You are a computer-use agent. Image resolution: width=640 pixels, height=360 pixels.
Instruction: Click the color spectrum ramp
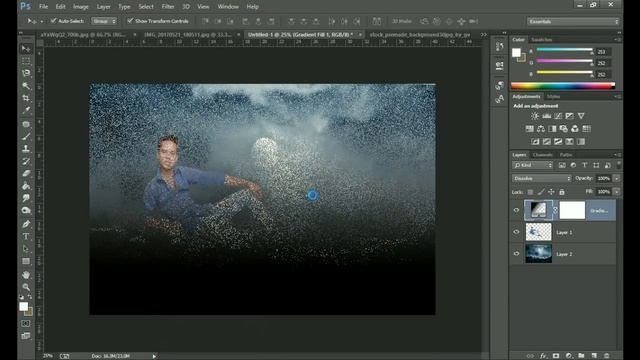(563, 85)
